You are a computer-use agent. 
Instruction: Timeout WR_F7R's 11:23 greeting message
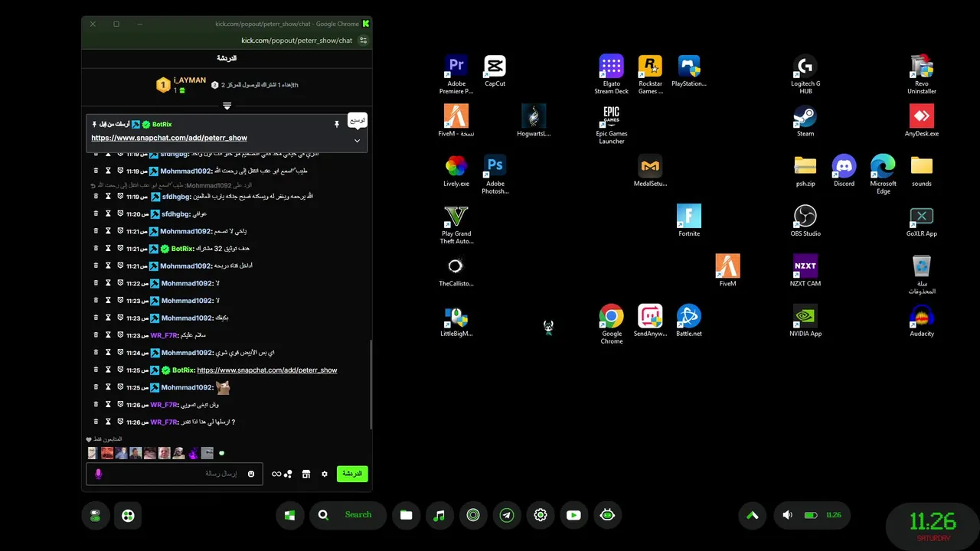[x=108, y=335]
